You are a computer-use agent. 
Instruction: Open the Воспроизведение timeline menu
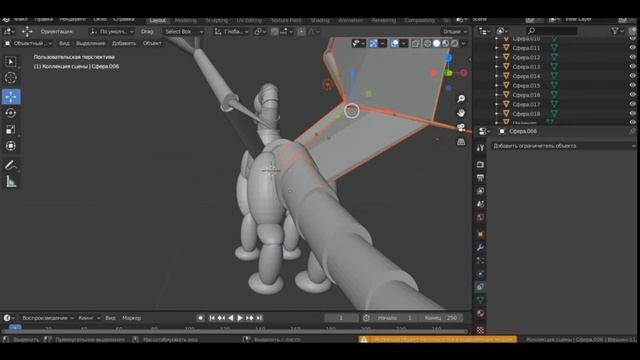(x=47, y=318)
